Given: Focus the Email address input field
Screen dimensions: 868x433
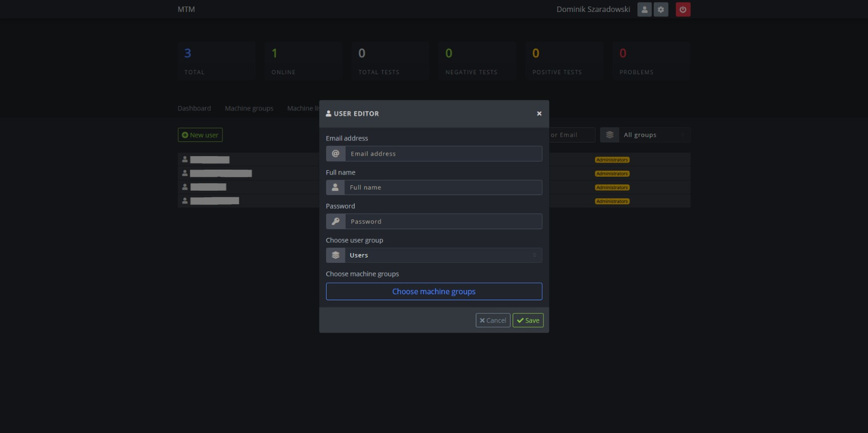Looking at the screenshot, I should (x=443, y=153).
